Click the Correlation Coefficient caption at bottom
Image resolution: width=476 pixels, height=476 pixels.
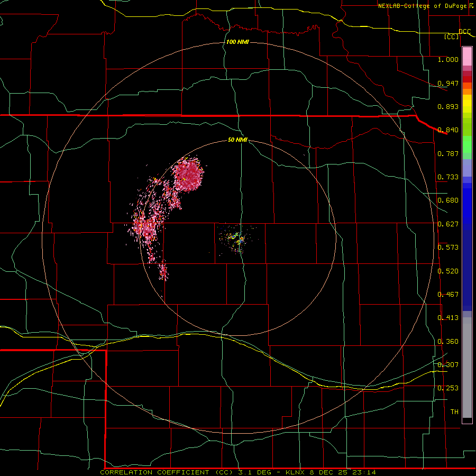tap(237, 472)
